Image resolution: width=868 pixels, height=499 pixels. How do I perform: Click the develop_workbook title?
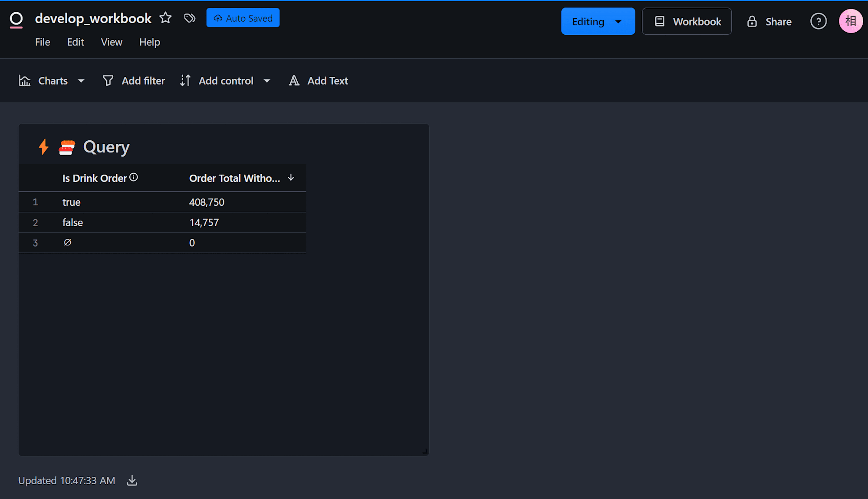[93, 18]
